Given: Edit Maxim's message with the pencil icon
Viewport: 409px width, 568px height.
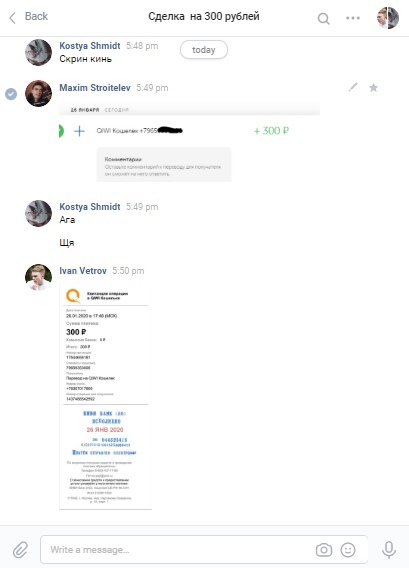Looking at the screenshot, I should click(352, 87).
